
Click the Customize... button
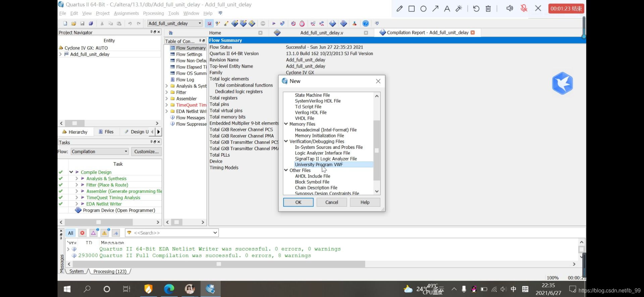pyautogui.click(x=146, y=152)
